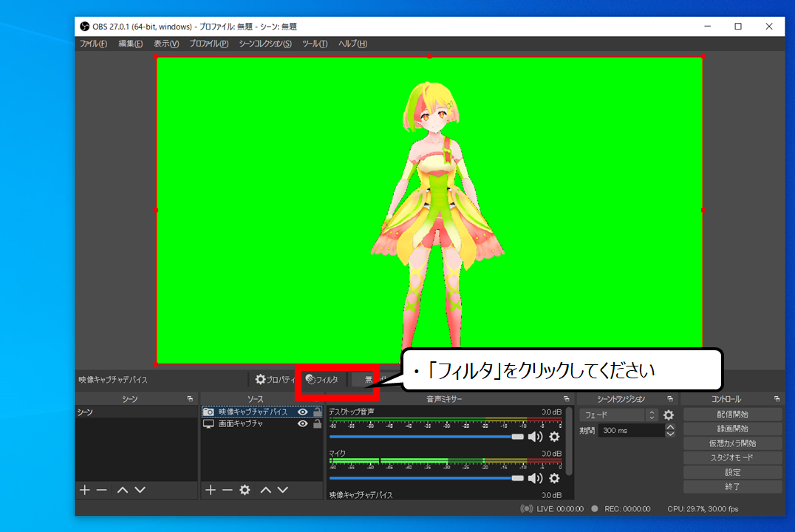Move the scene up in the list
This screenshot has width=795, height=532.
(x=122, y=490)
